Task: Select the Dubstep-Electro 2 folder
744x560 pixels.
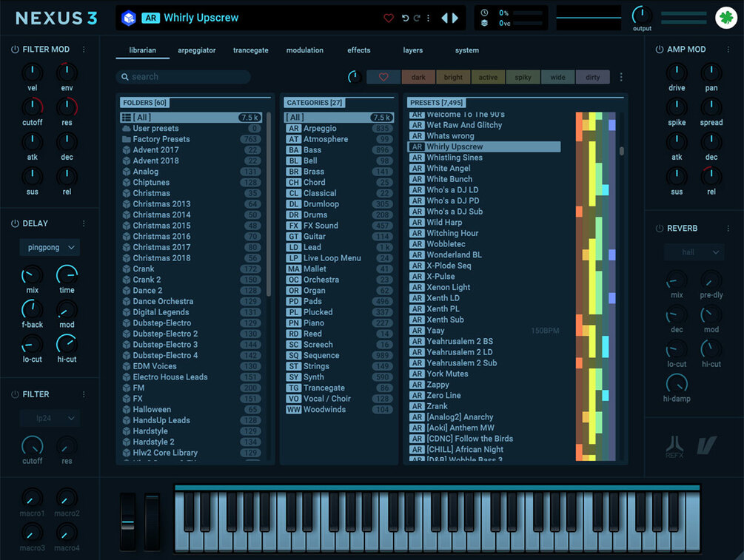Action: (191, 334)
